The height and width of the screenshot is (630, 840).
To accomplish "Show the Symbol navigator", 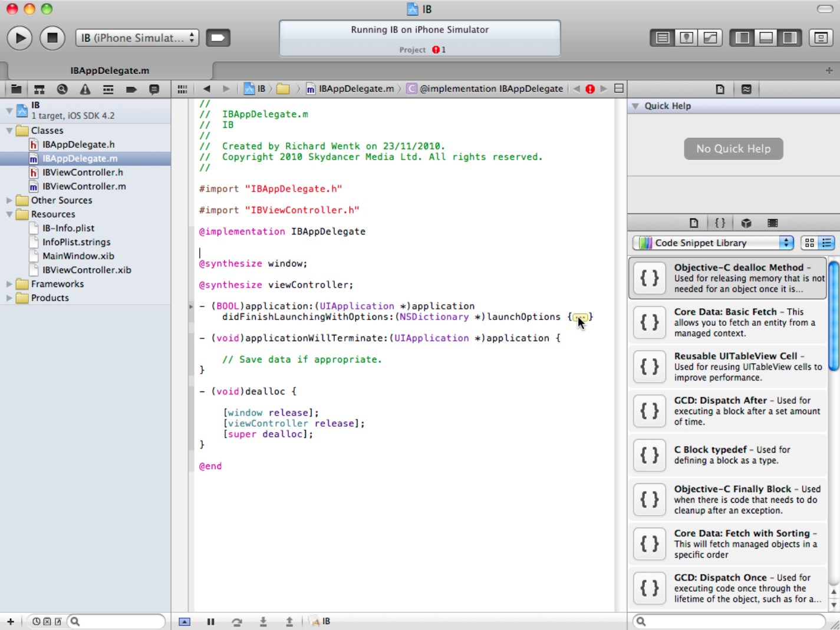I will (39, 89).
